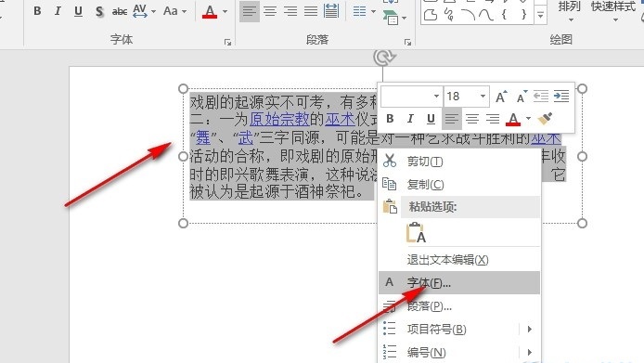Center text in ribbon paragraph group
644x363 pixels.
coord(270,11)
